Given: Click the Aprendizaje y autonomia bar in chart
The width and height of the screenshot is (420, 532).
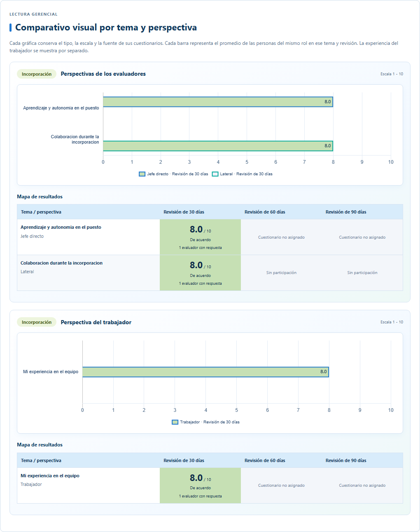Looking at the screenshot, I should [218, 102].
